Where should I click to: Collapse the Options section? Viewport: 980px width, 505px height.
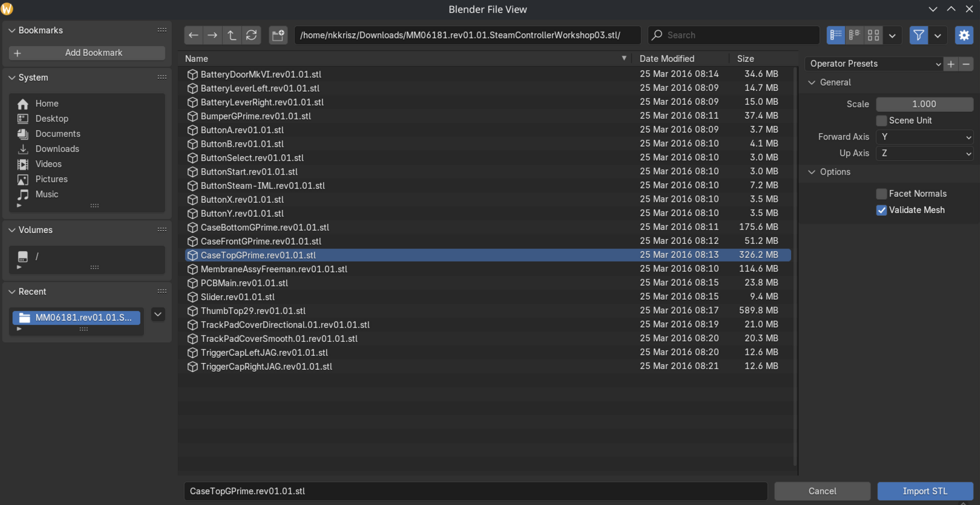812,172
